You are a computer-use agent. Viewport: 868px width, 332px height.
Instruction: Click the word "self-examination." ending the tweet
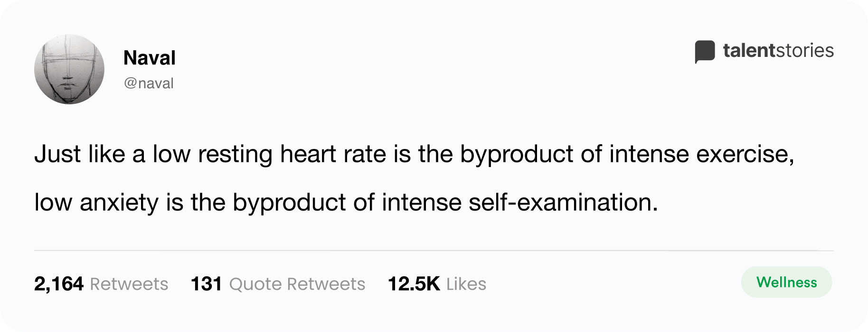[563, 203]
